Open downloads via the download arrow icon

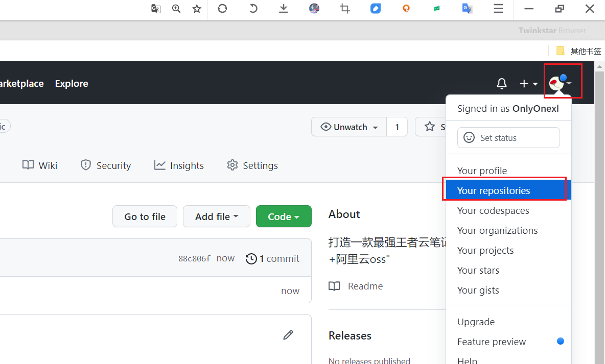pos(284,9)
